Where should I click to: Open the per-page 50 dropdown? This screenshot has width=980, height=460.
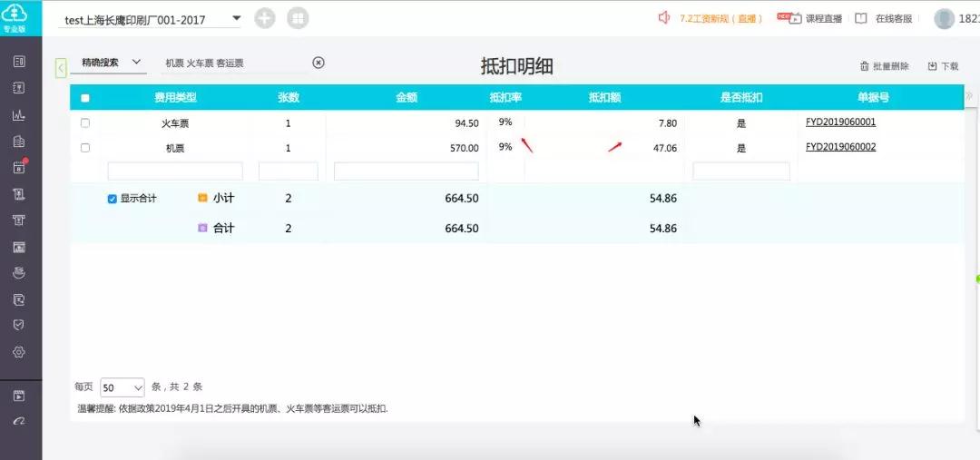pos(122,387)
